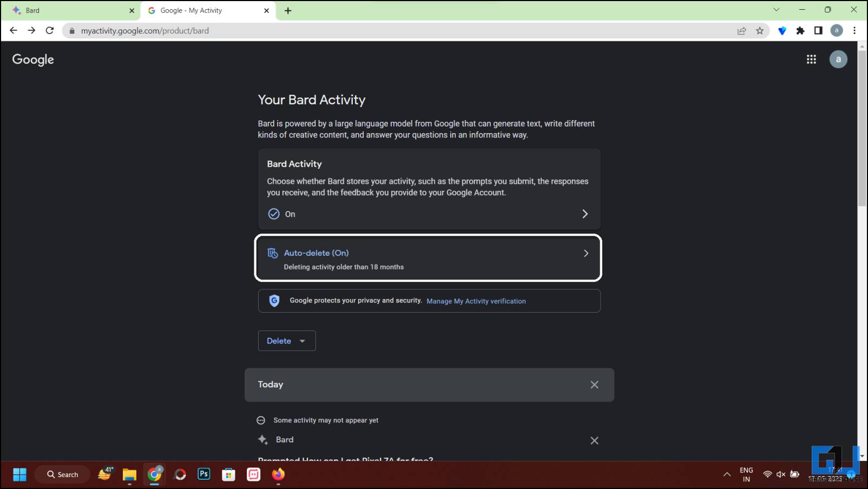Open the tab search dropdown arrow
868x489 pixels.
776,10
